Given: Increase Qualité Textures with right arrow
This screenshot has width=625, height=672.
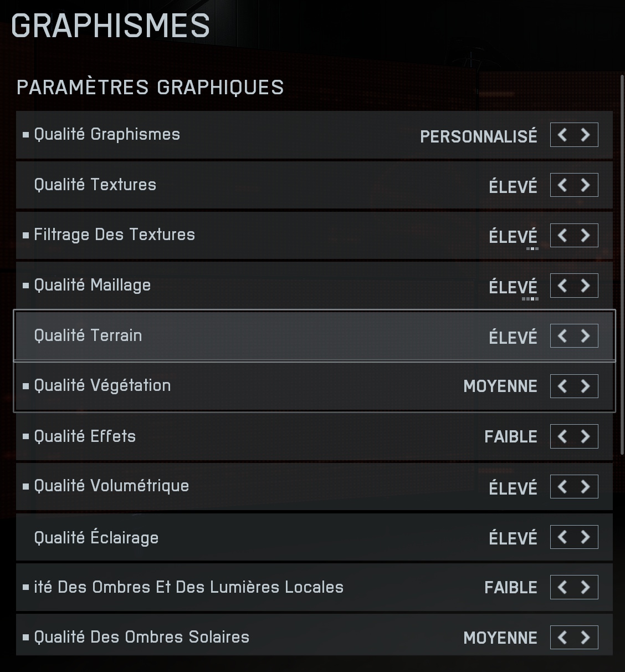Looking at the screenshot, I should 586,185.
